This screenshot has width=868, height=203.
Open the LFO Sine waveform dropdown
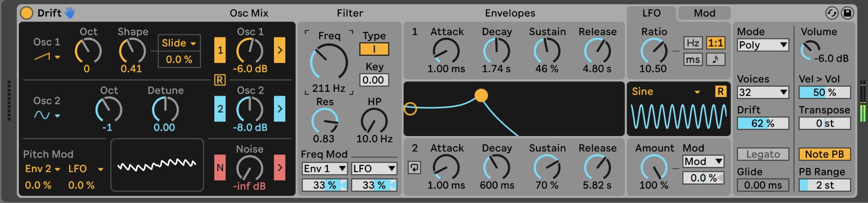coord(666,91)
